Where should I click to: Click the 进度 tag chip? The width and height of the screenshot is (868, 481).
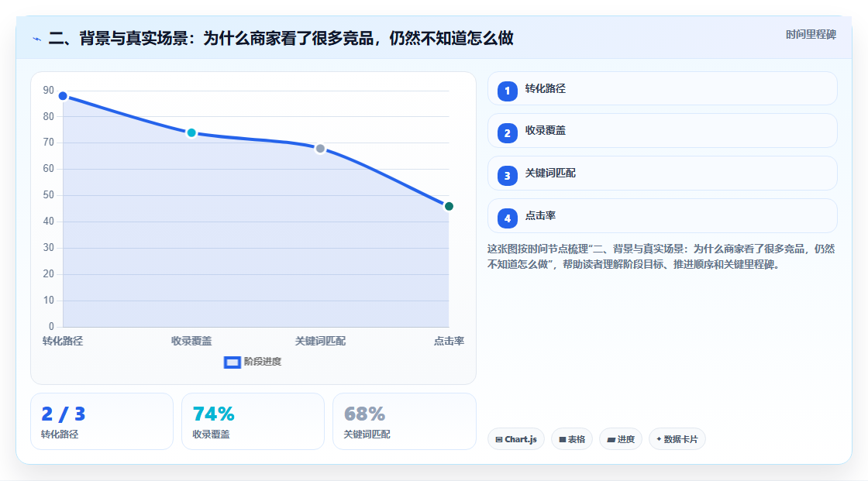coord(621,439)
